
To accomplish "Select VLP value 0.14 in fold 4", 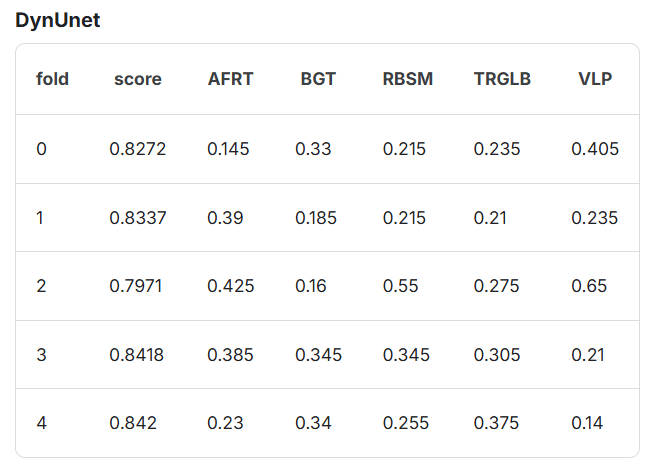I will pos(587,423).
